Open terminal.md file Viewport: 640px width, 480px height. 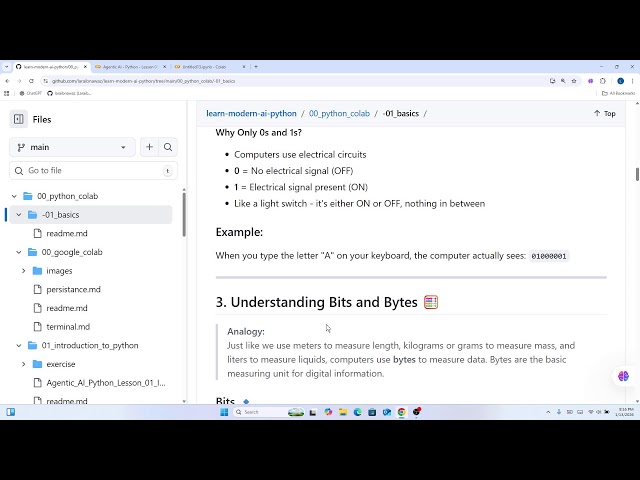(x=68, y=327)
